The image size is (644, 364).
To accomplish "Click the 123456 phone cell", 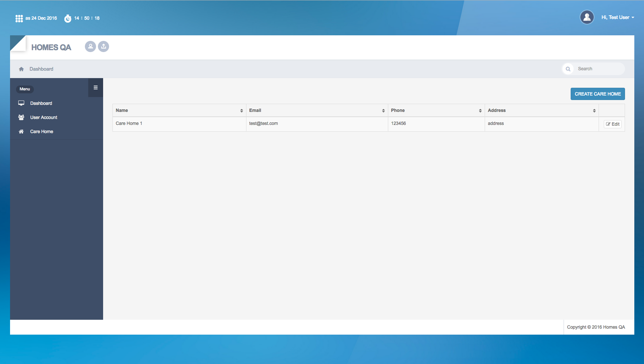I will pyautogui.click(x=436, y=124).
